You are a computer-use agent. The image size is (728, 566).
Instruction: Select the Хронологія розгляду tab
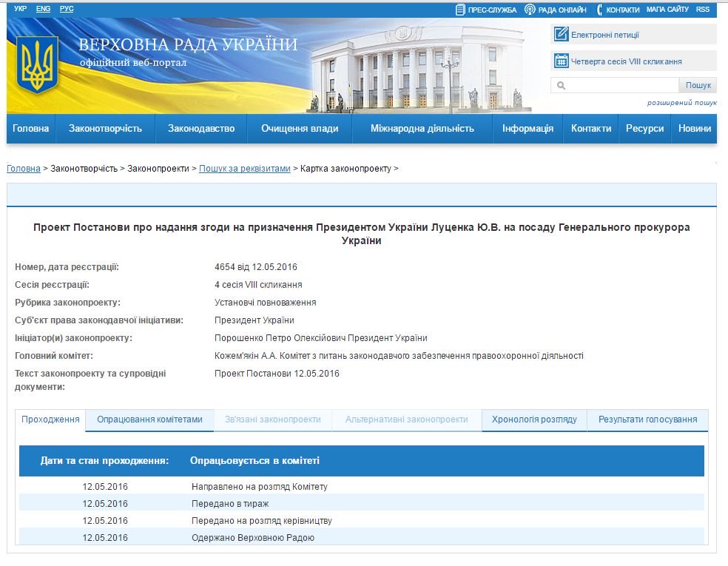point(534,420)
